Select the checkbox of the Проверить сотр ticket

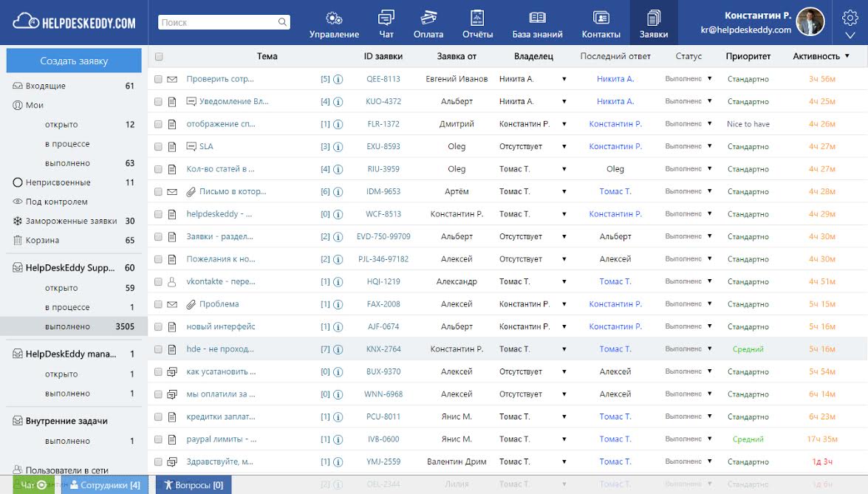(x=159, y=79)
